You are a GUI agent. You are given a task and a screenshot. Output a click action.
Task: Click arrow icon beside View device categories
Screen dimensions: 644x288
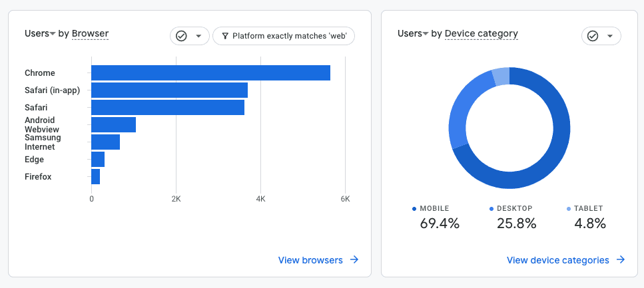pos(621,260)
